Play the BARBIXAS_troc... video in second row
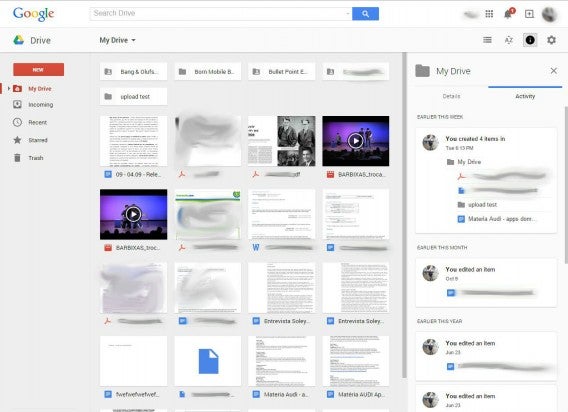This screenshot has width=568, height=412. click(134, 214)
